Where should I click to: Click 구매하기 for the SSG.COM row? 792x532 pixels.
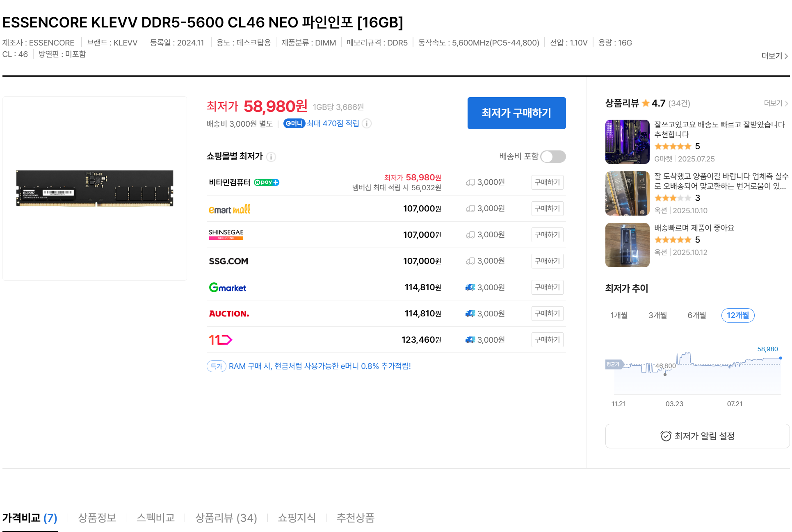tap(547, 261)
